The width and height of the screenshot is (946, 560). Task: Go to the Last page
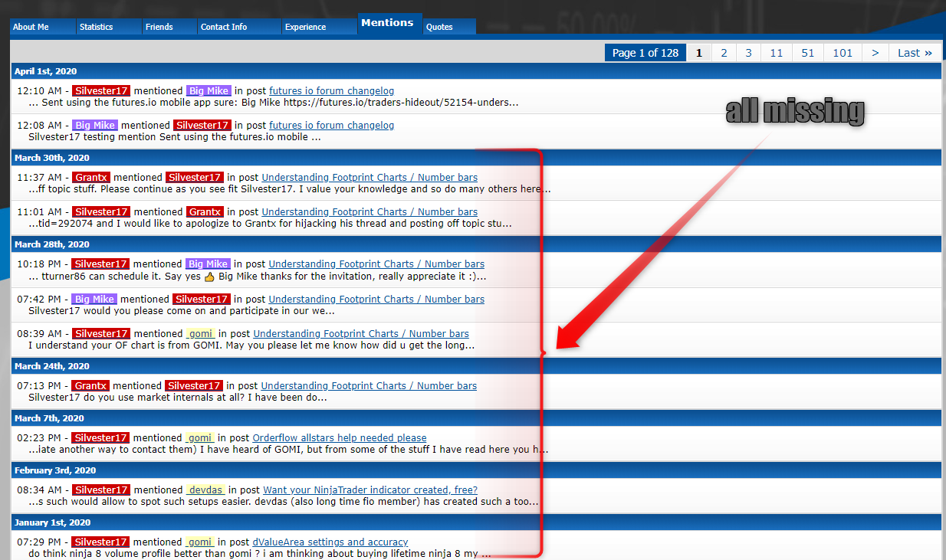(915, 53)
